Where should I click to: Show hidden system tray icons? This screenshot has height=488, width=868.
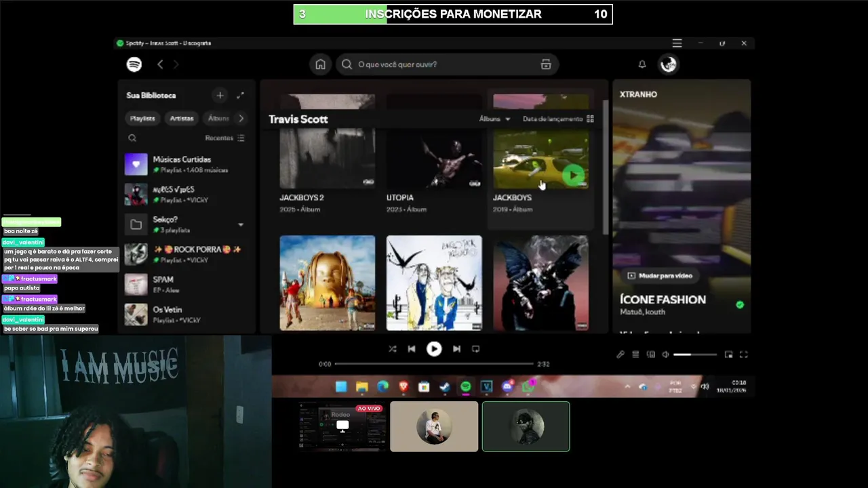coord(627,386)
